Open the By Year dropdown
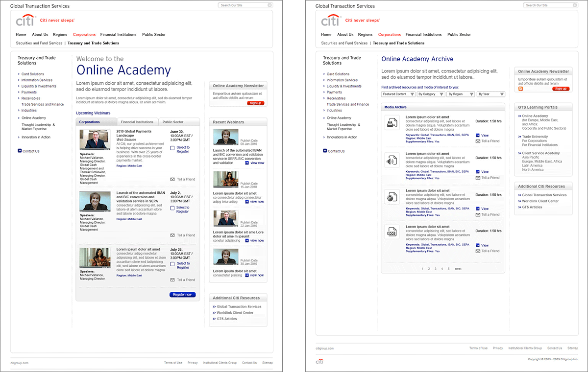The width and height of the screenshot is (588, 372). click(491, 94)
